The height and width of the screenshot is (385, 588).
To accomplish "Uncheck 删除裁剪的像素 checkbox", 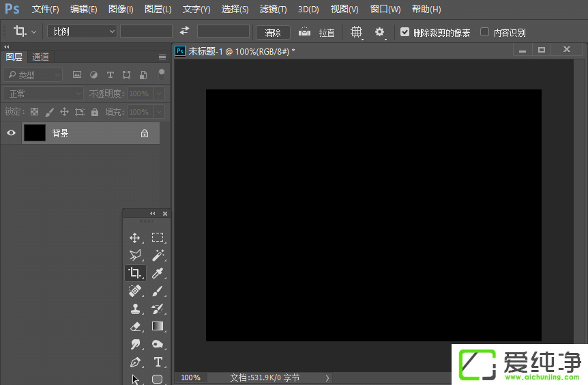I will pos(405,32).
